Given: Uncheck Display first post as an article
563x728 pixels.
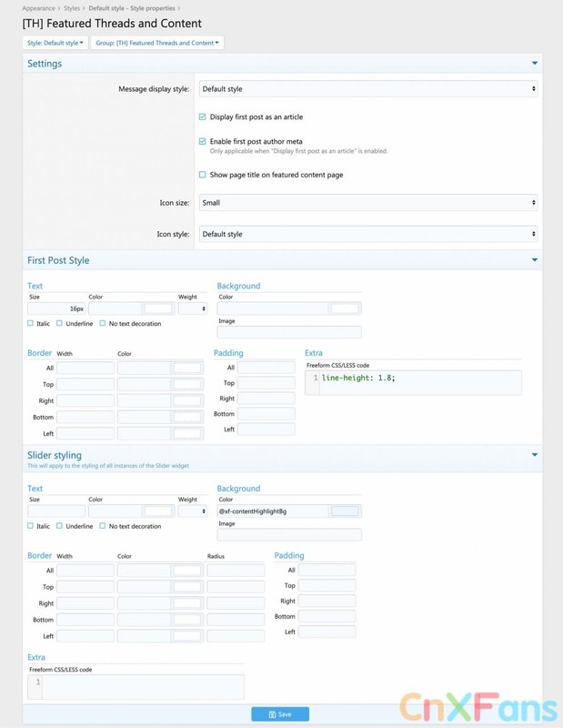Looking at the screenshot, I should pos(202,117).
